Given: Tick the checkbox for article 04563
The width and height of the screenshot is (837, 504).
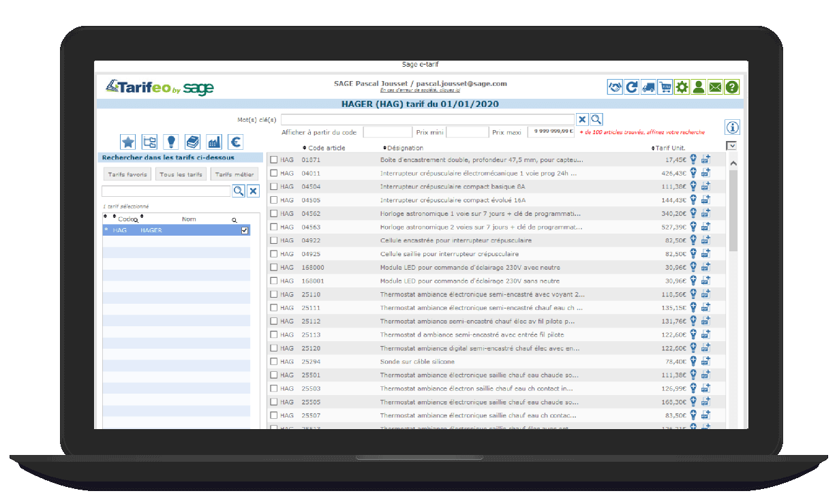Looking at the screenshot, I should point(273,227).
